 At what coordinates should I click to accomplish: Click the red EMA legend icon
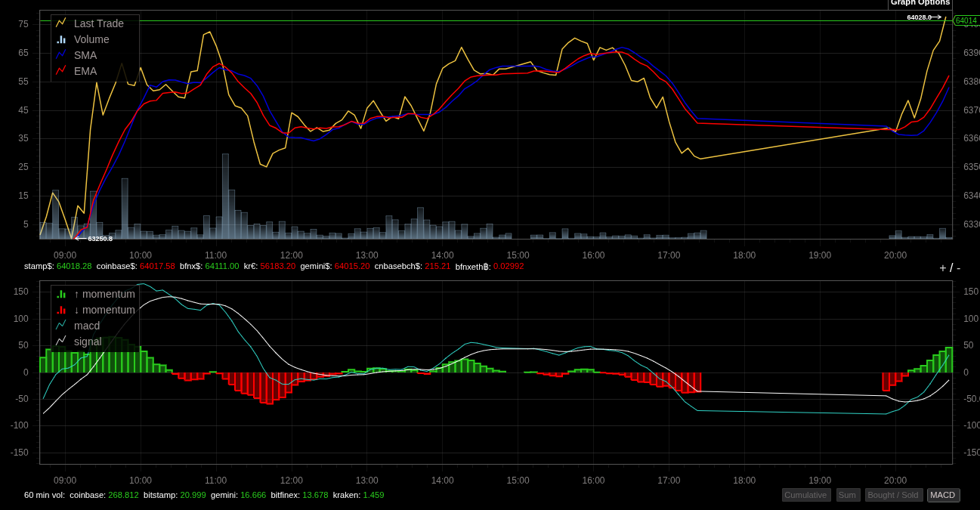(61, 70)
